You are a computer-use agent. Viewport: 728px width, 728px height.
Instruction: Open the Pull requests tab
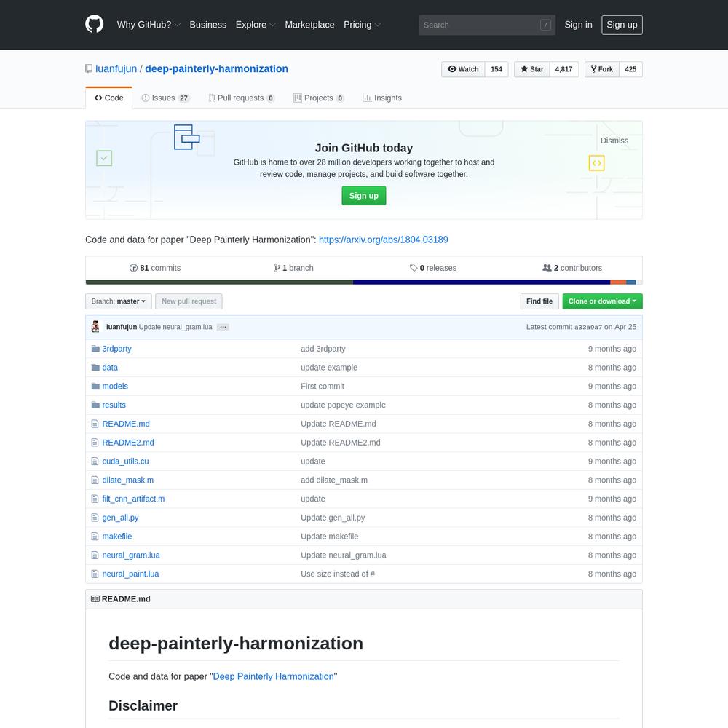coord(242,98)
